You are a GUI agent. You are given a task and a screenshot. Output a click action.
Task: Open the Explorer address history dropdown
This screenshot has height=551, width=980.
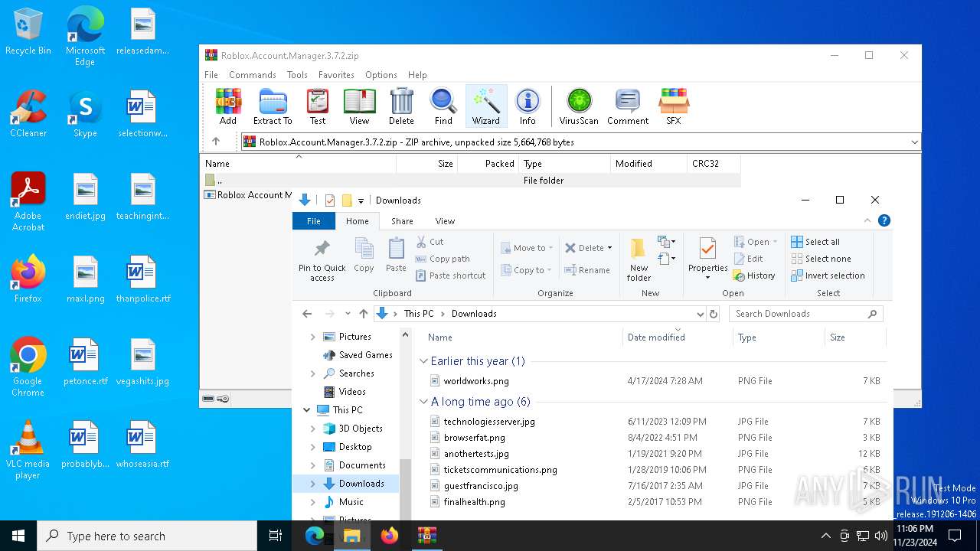click(700, 314)
